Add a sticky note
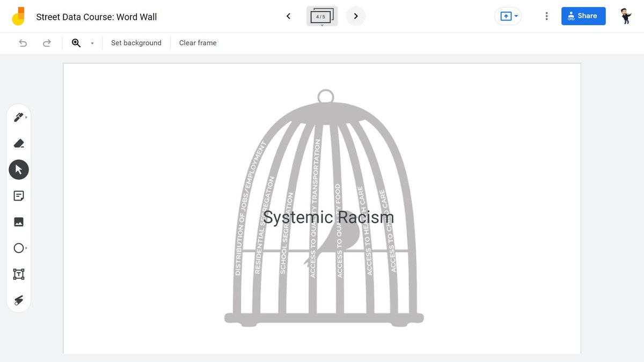 coord(19,196)
